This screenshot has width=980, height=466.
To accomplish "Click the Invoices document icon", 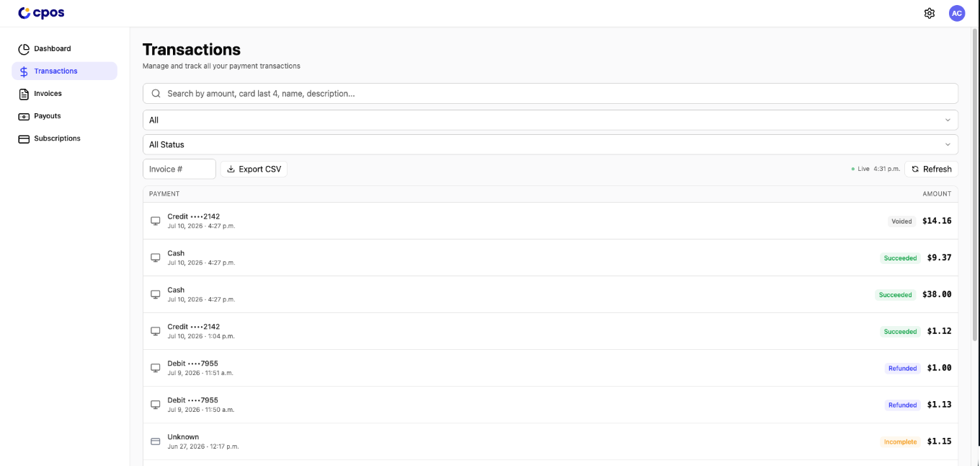I will click(24, 94).
